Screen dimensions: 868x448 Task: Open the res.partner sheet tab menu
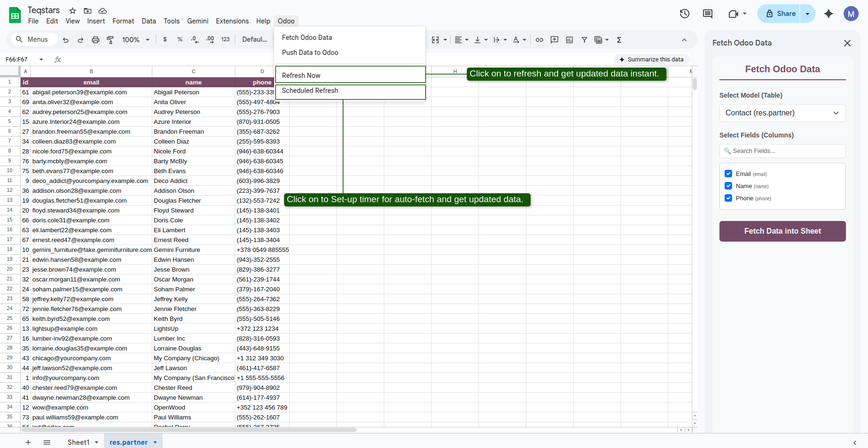pos(155,442)
